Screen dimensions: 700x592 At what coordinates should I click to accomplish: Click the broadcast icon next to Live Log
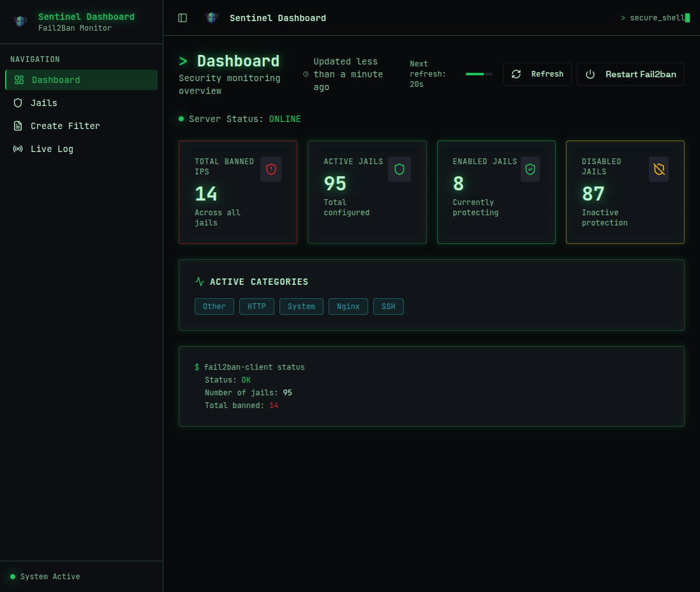coord(18,149)
